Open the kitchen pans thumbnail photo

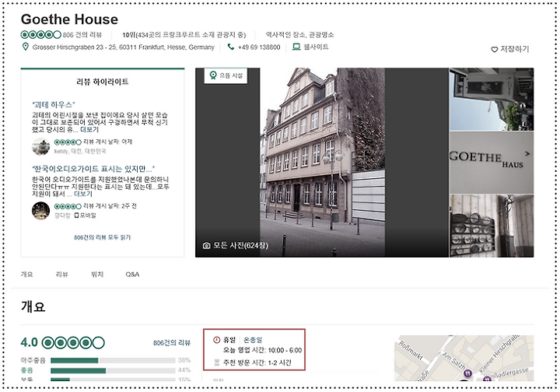tap(492, 226)
